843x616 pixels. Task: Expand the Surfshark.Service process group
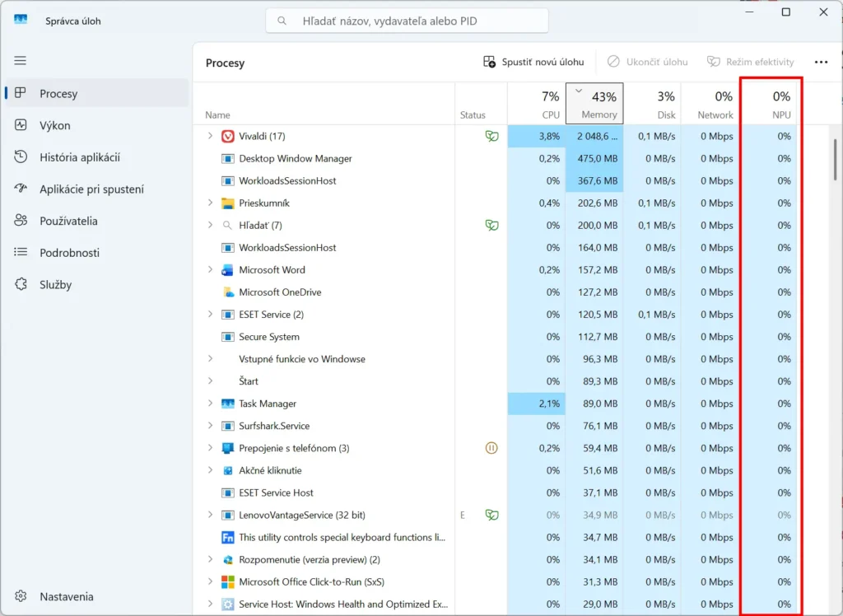coord(210,426)
